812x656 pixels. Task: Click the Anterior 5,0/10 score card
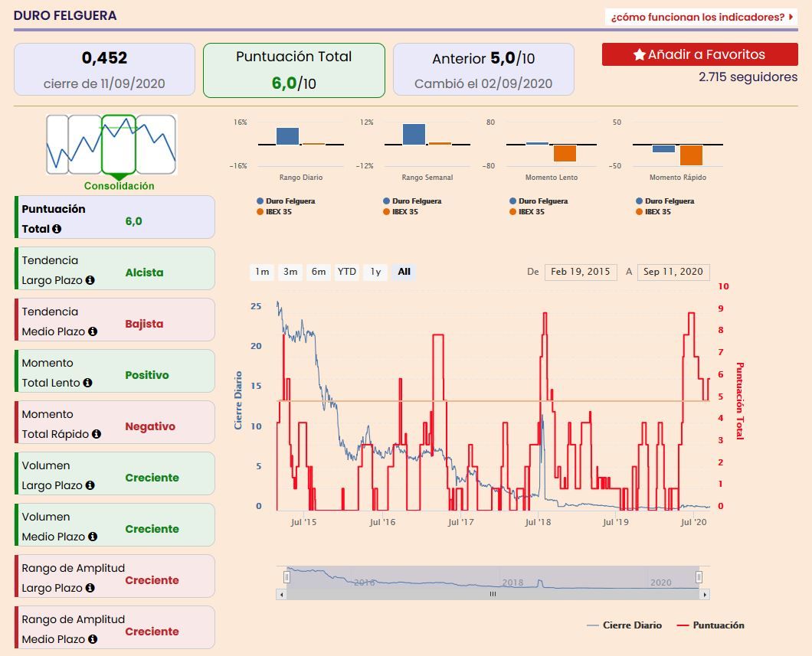(483, 70)
